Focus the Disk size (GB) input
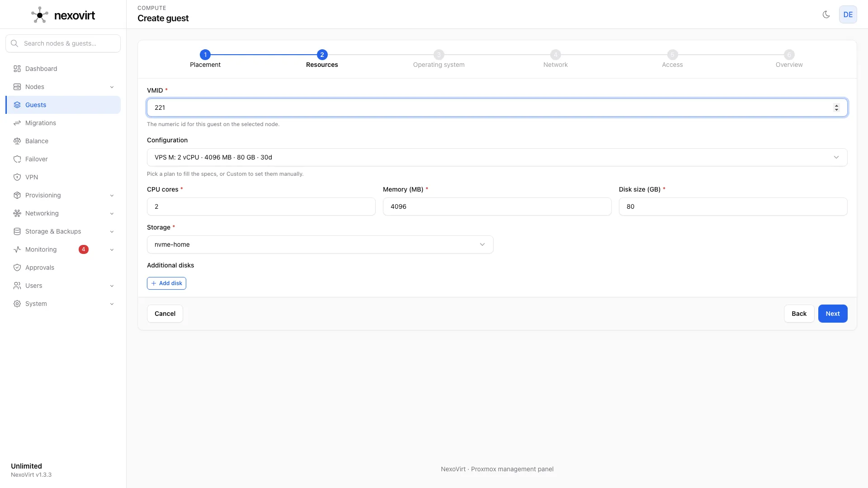Screen dimensions: 868x488 pyautogui.click(x=733, y=206)
